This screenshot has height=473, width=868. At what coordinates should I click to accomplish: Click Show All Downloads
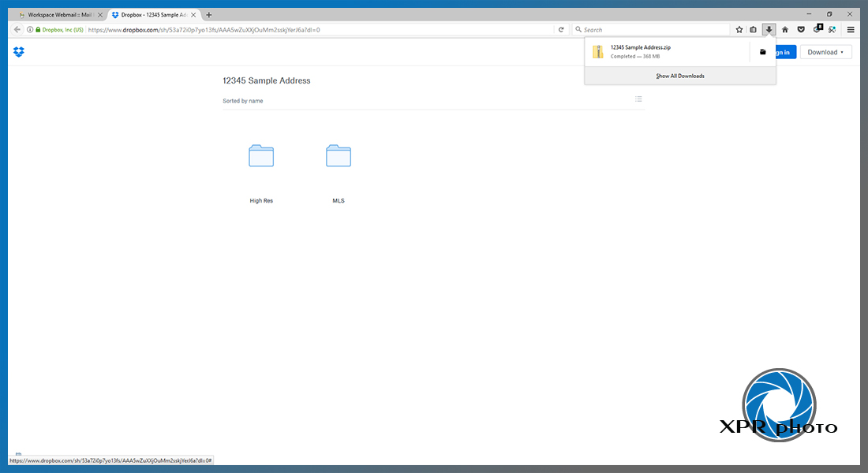pos(679,76)
